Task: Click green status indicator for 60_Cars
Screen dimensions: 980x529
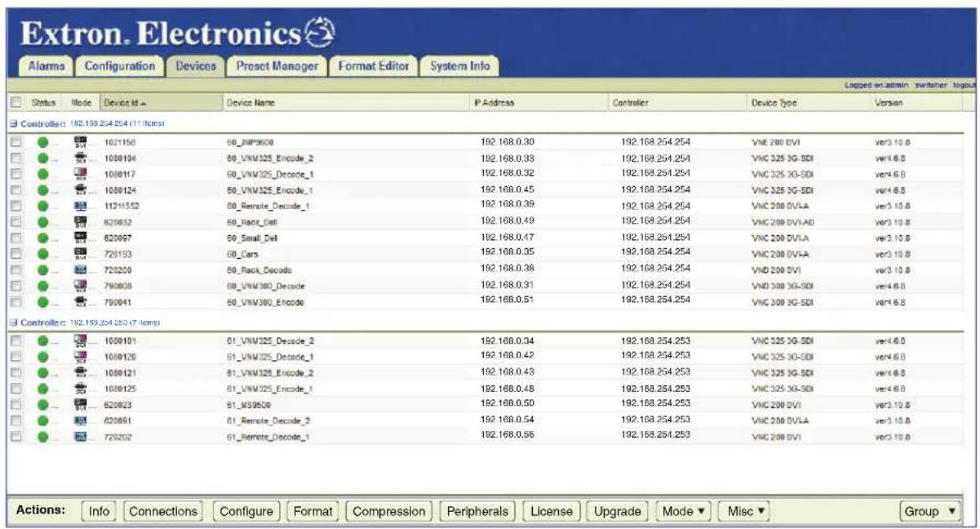Action: [x=42, y=253]
